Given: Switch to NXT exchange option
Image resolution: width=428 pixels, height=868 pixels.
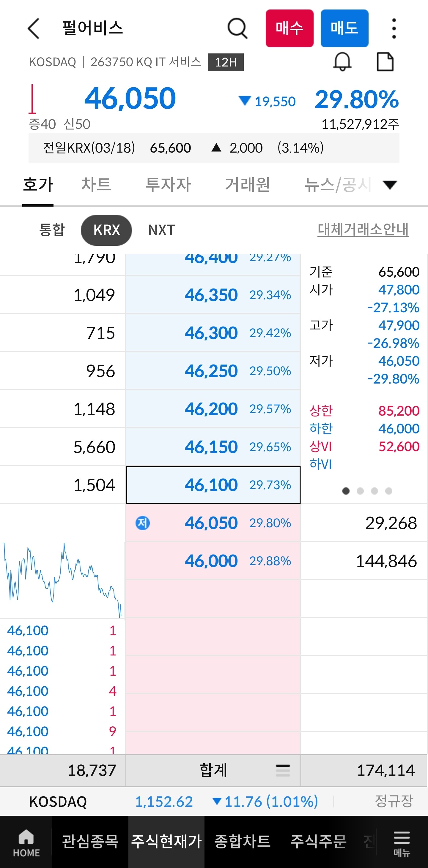Looking at the screenshot, I should 162,230.
